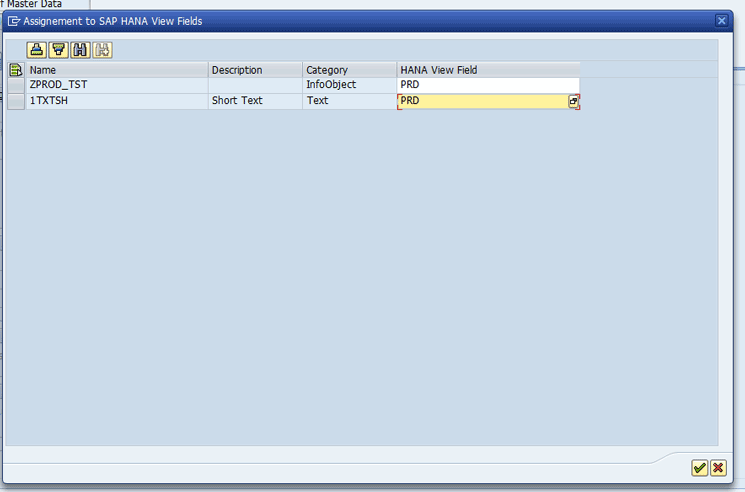
Task: Select the row selector for ZPROD_TST
Action: [x=16, y=85]
